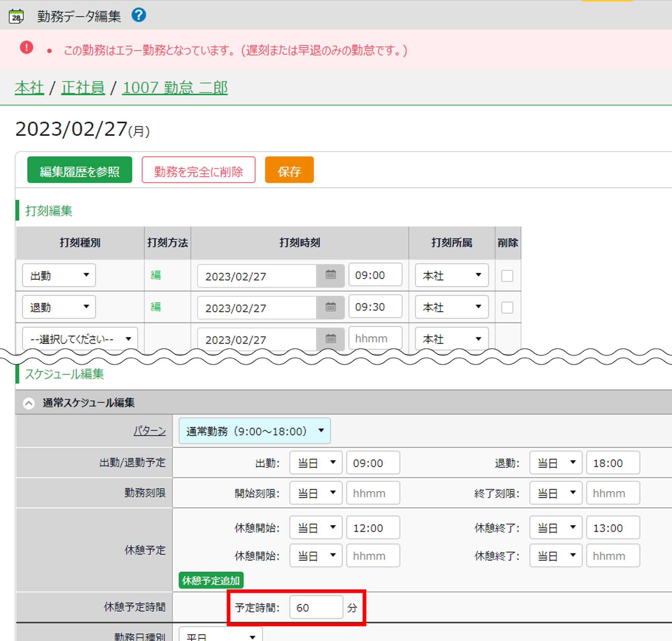
Task: Open the first 休憩終了 day dropdown
Action: pos(556,528)
